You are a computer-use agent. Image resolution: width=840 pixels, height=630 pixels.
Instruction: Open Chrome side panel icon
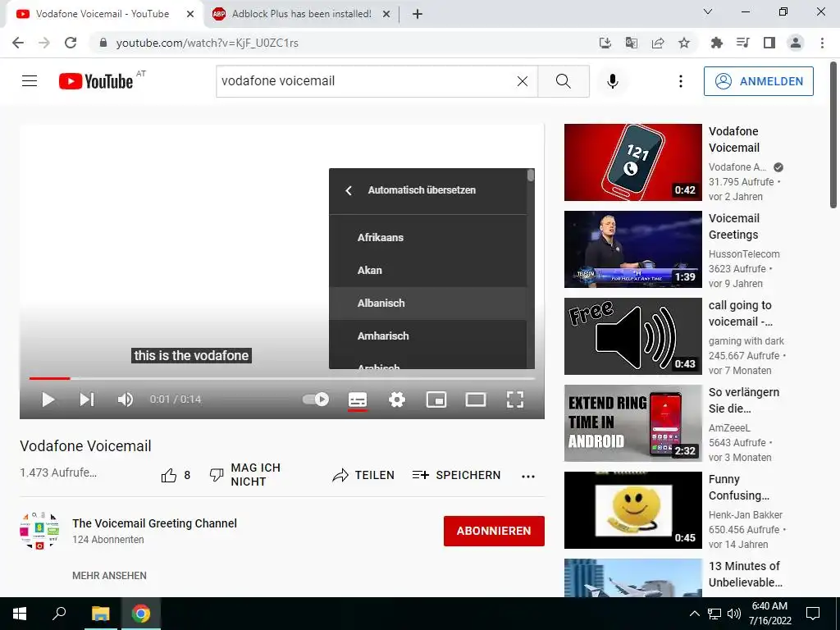pos(769,43)
